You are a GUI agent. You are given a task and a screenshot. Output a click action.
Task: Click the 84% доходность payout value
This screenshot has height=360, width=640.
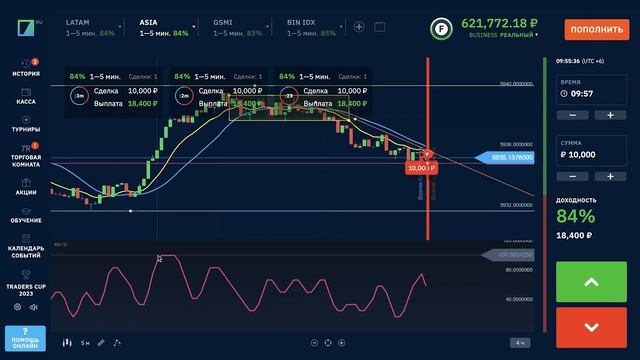[x=576, y=216]
